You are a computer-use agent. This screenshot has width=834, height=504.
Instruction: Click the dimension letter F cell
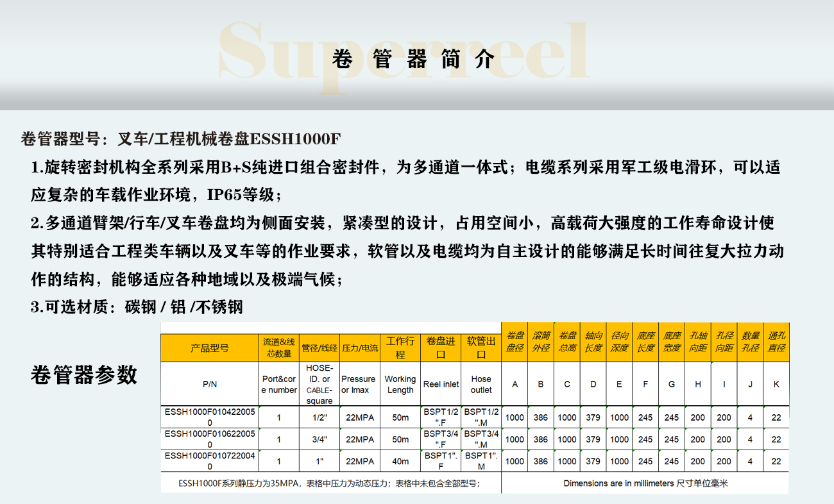pyautogui.click(x=645, y=384)
